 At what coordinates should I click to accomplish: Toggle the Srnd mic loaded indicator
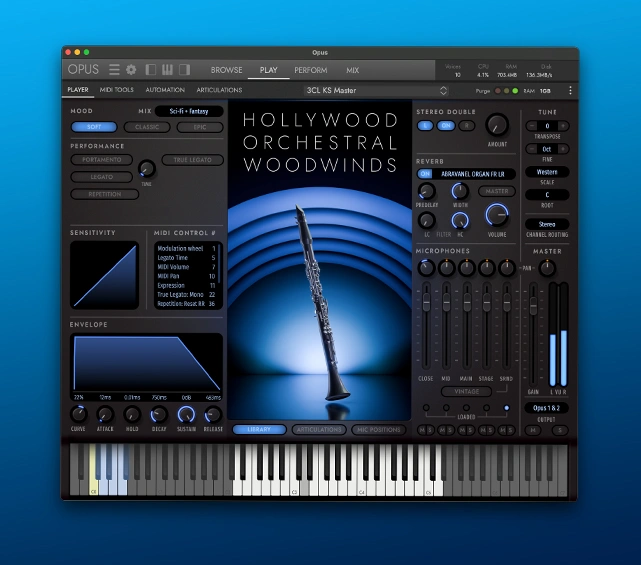[507, 408]
